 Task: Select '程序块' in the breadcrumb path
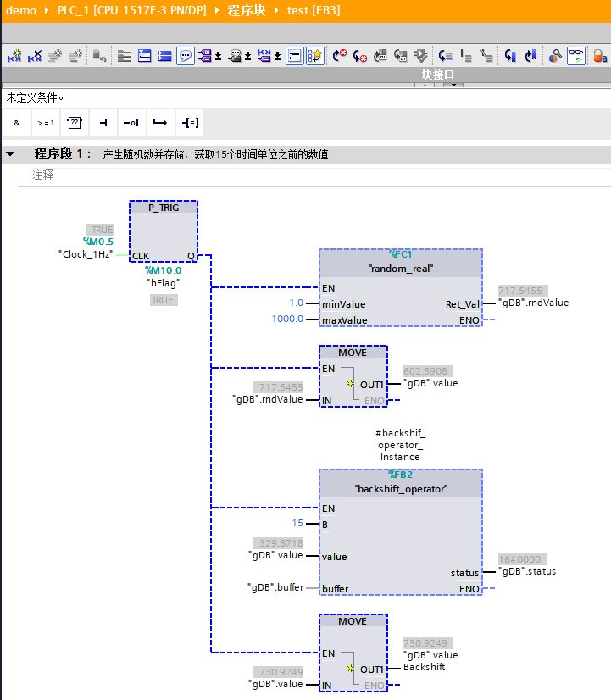click(247, 10)
